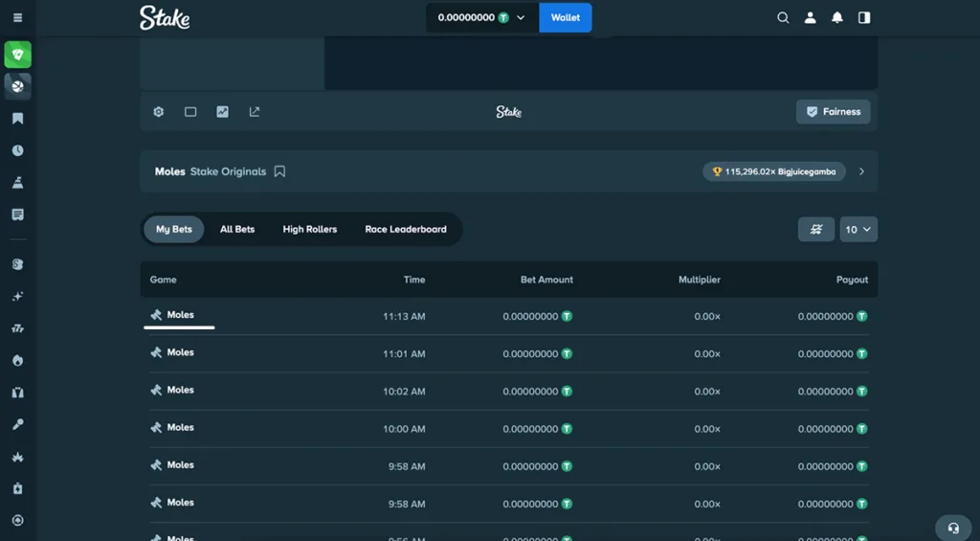
Task: Expand the game info chevron arrow
Action: coord(861,171)
